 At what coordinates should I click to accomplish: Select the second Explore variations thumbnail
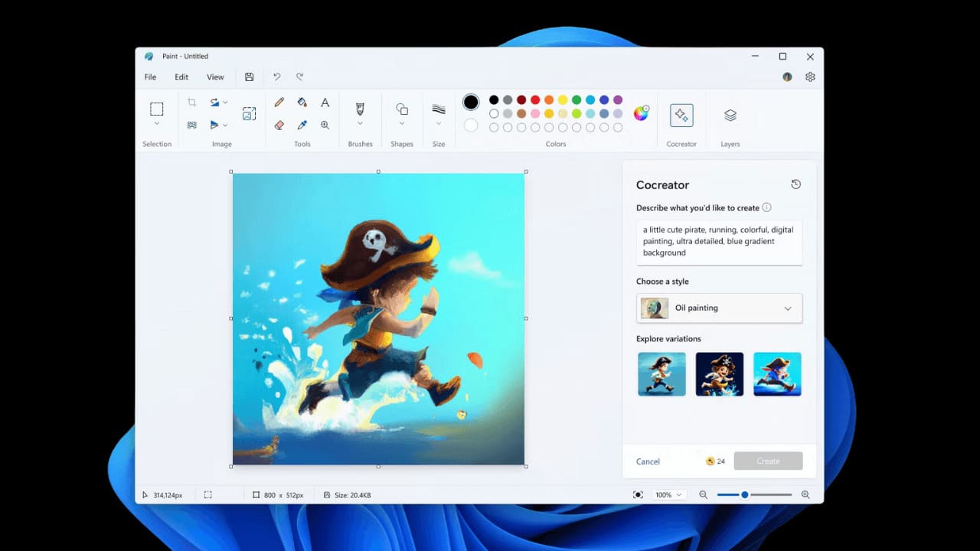pyautogui.click(x=719, y=374)
